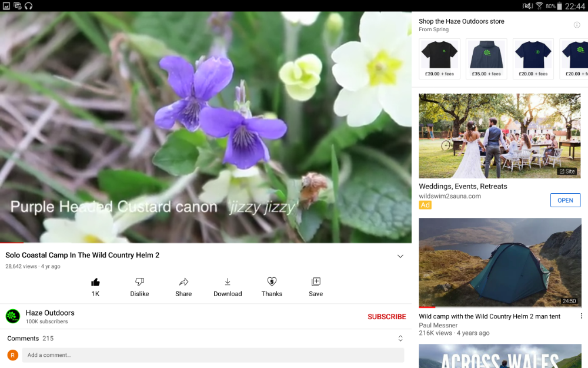
Task: Close the Weddings ad with the X
Action: click(573, 100)
